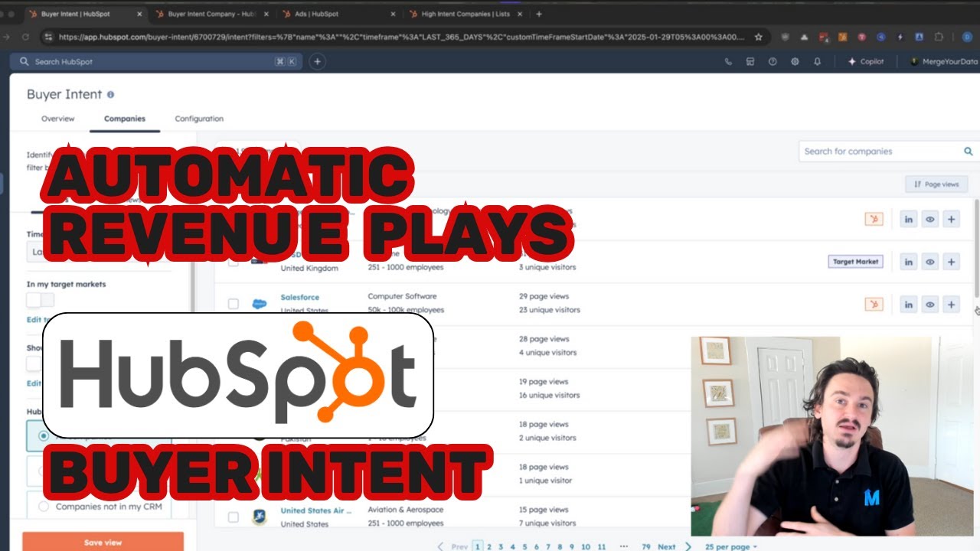
Task: Reload the page with the browser refresh icon
Action: click(x=25, y=37)
